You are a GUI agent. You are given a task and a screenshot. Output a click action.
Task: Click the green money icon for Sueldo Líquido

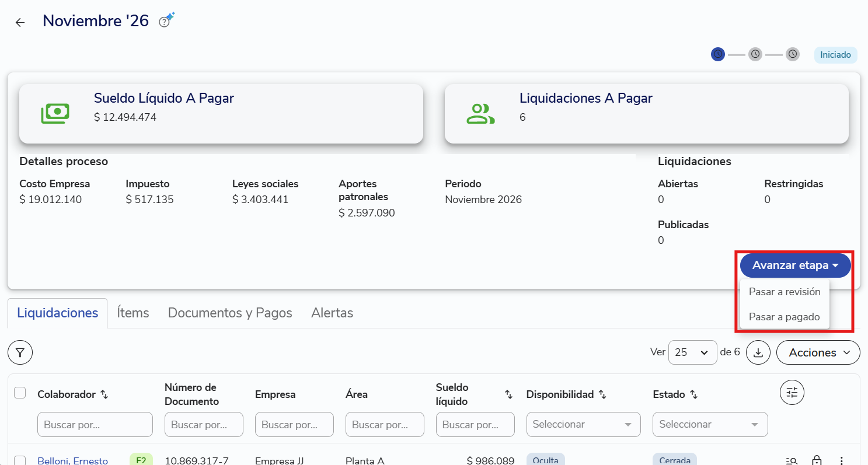click(x=55, y=113)
